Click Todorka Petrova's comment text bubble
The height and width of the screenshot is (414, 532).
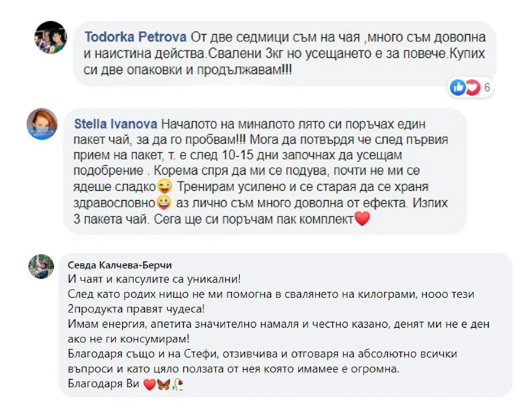point(285,54)
